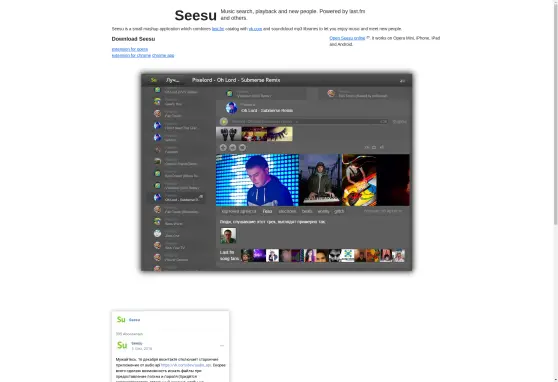The width and height of the screenshot is (558, 382).
Task: Click the extension for chrome link
Action: point(131,56)
